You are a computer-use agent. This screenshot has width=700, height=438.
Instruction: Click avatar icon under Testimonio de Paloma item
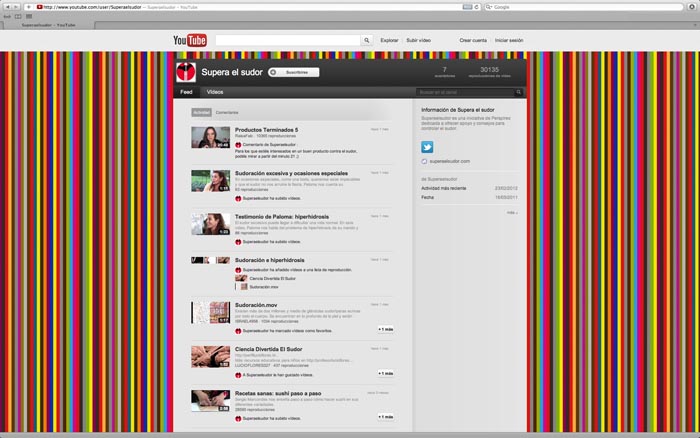(238, 242)
